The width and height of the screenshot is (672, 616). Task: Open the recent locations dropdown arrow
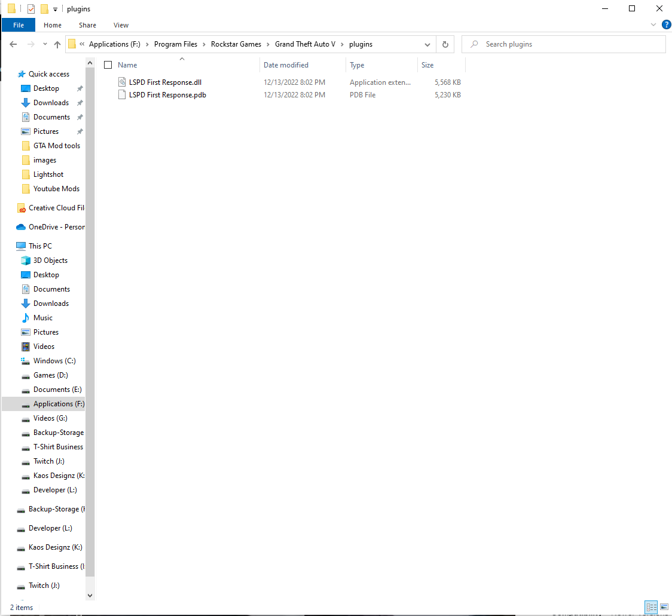click(x=45, y=44)
